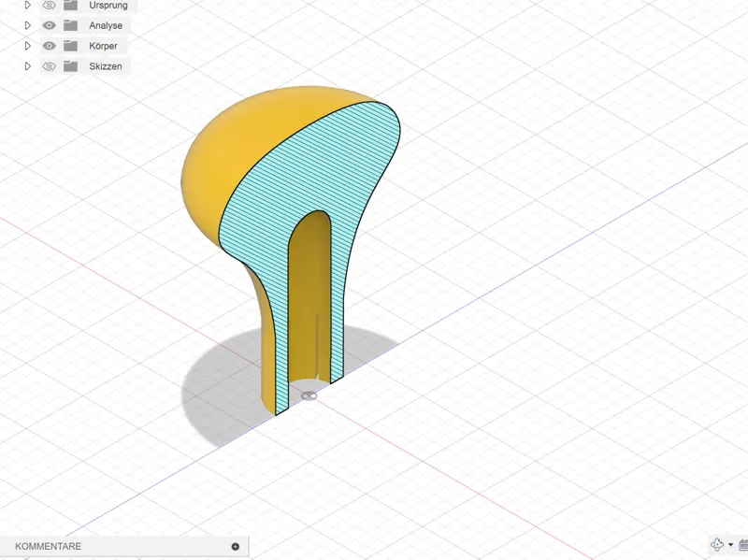Viewport: 748px width, 560px height.
Task: Select the Skizzen browser entry
Action: click(106, 66)
